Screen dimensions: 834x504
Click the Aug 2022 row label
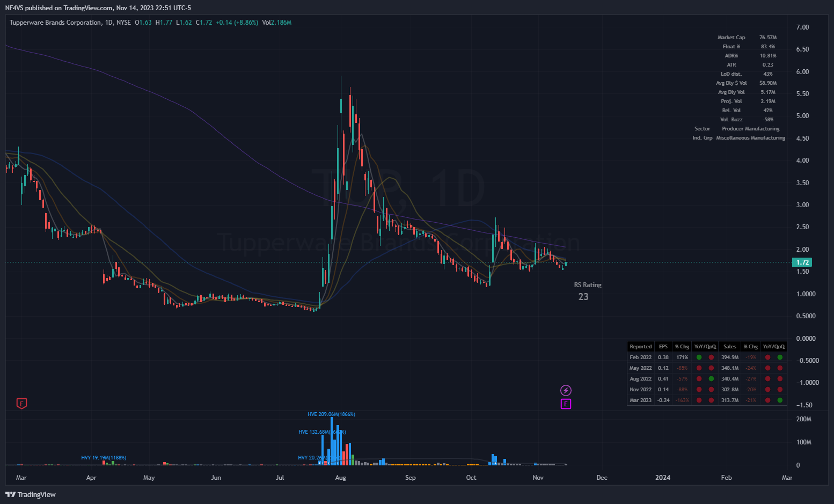[641, 379]
